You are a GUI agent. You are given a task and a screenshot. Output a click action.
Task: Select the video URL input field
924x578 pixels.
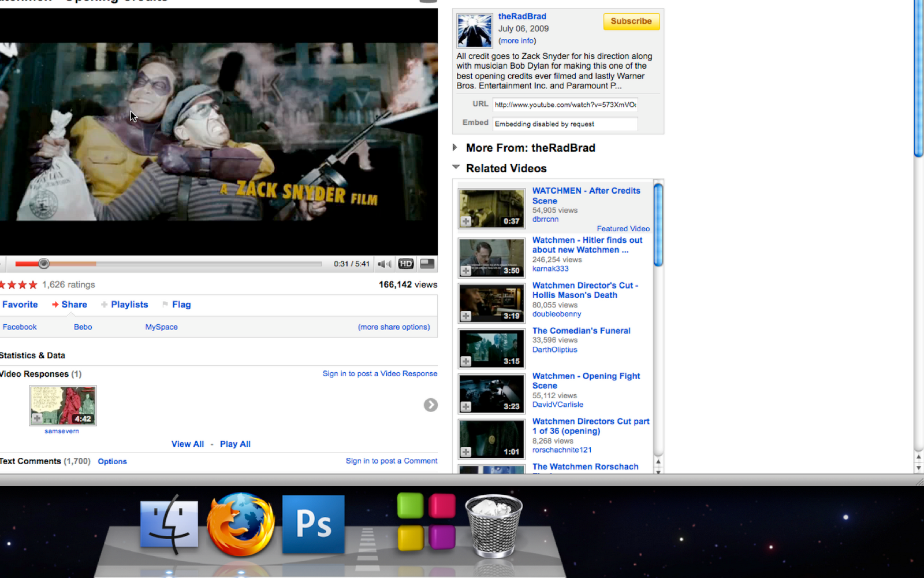565,105
